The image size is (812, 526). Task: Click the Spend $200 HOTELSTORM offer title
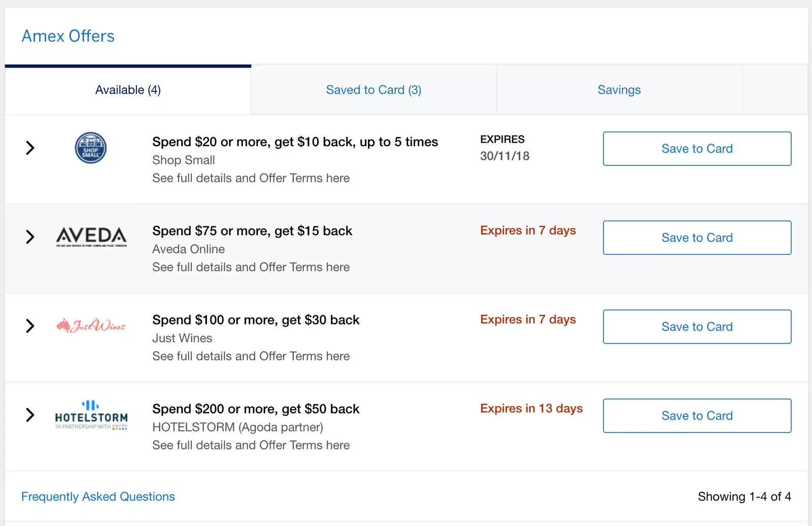pos(256,409)
